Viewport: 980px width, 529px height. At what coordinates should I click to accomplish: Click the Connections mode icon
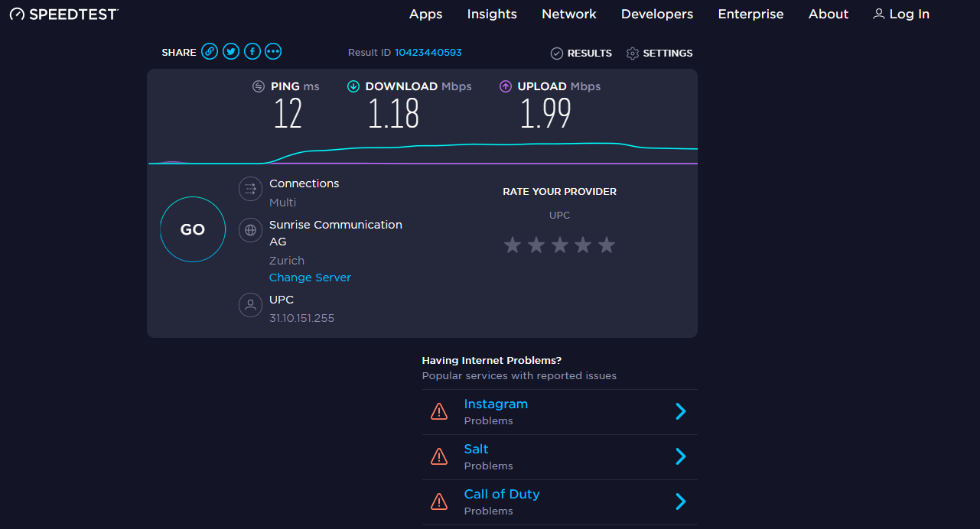click(250, 189)
